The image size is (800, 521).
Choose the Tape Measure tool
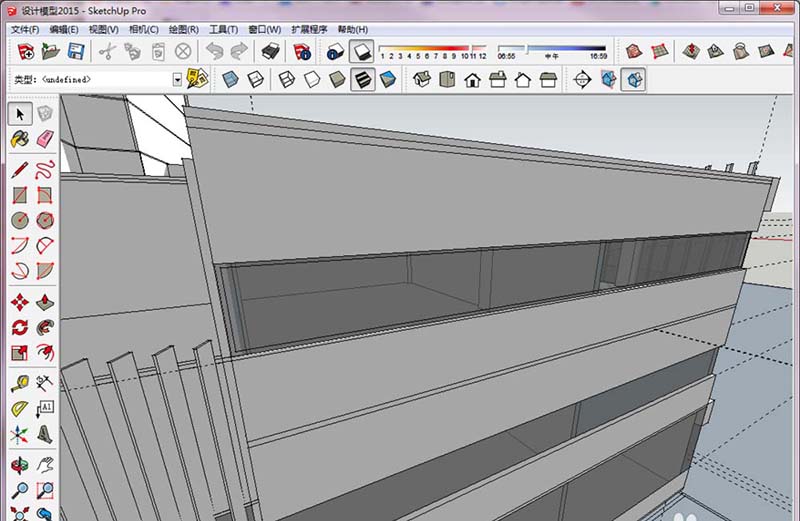[x=20, y=383]
